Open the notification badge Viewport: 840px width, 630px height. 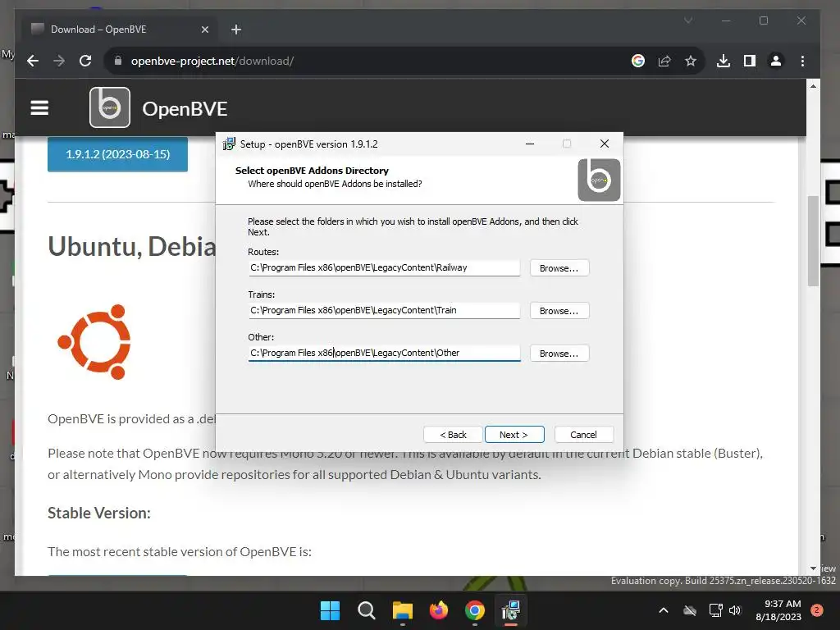click(817, 610)
